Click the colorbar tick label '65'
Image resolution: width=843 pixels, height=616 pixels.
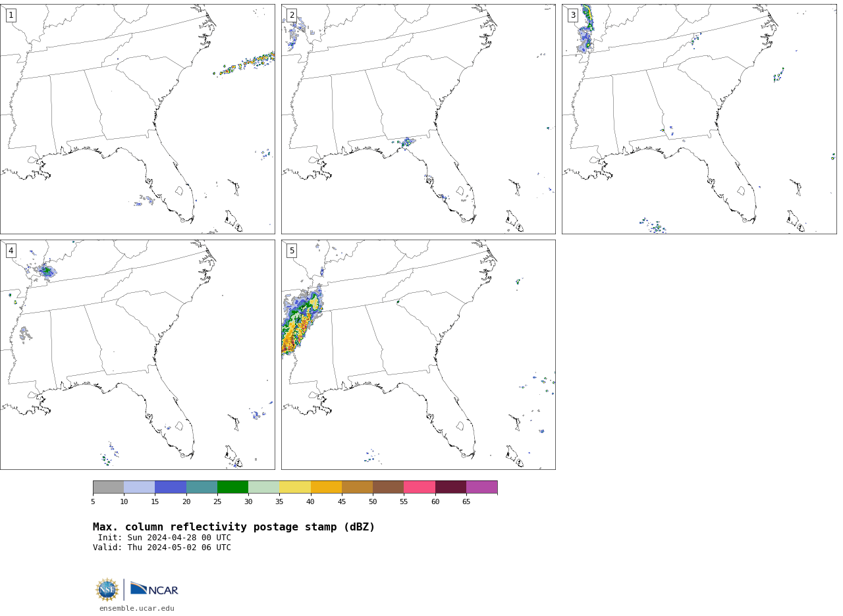pos(466,502)
